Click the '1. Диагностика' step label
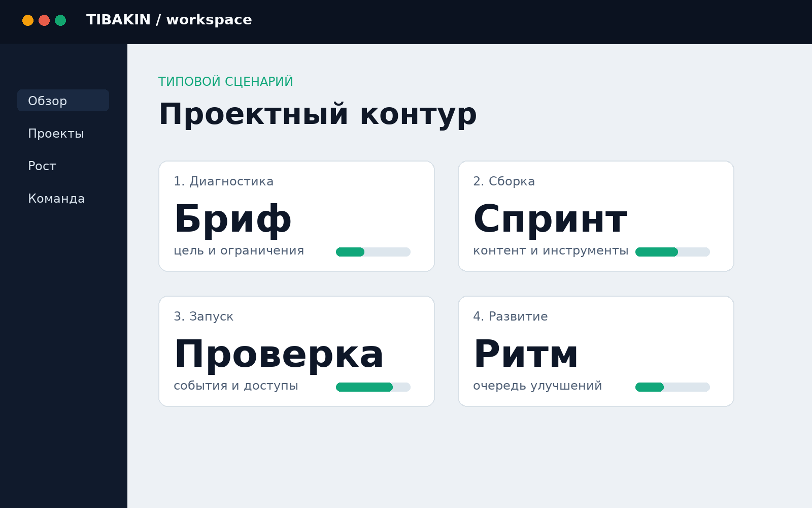812x508 pixels. [x=223, y=181]
